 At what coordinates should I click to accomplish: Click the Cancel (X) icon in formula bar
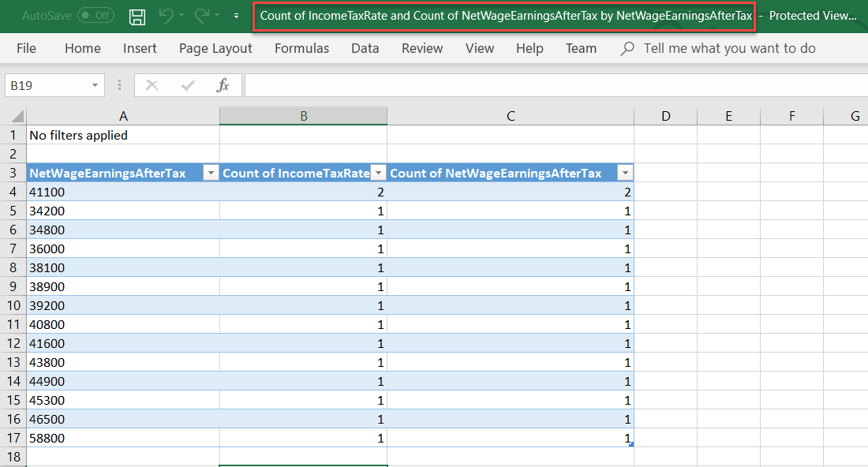tap(152, 84)
